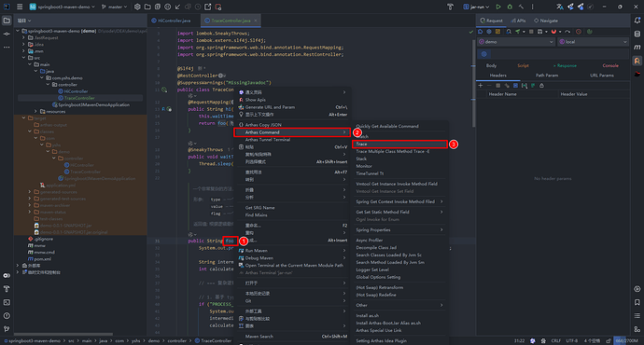This screenshot has height=345, width=644.
Task: Expand the generated-sources folder
Action: (30, 192)
